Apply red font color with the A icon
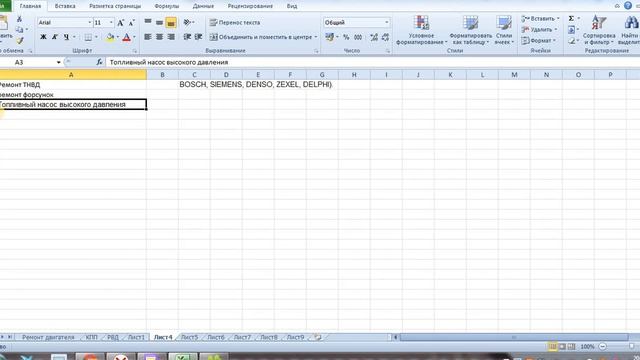This screenshot has width=640, height=360. click(127, 38)
